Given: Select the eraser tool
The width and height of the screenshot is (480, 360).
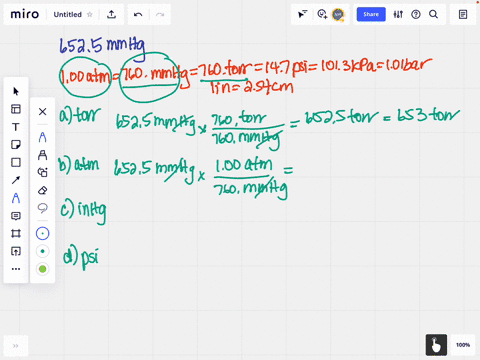Looking at the screenshot, I should point(42,190).
